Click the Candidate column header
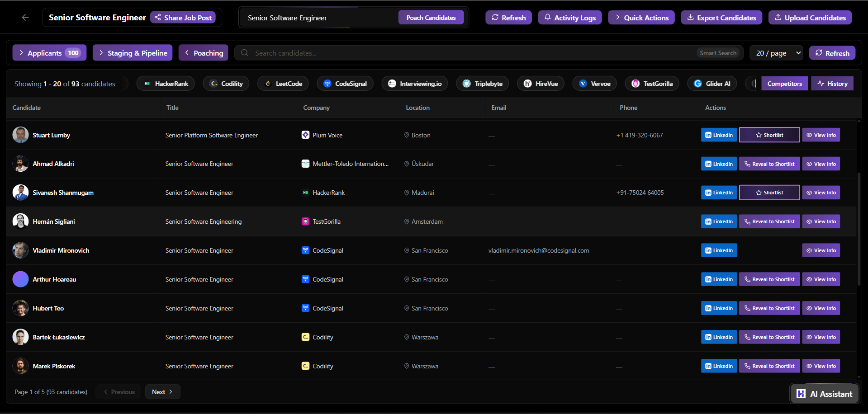The image size is (868, 414). click(x=27, y=108)
